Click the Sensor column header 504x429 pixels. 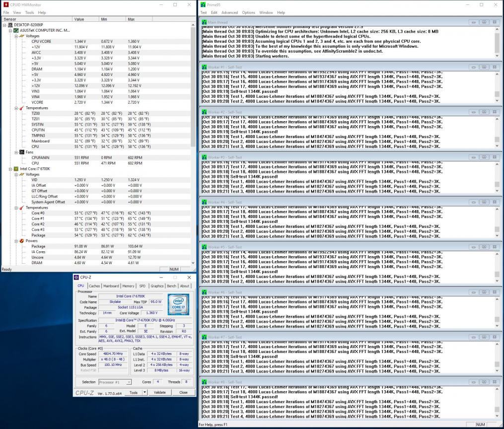(37, 19)
